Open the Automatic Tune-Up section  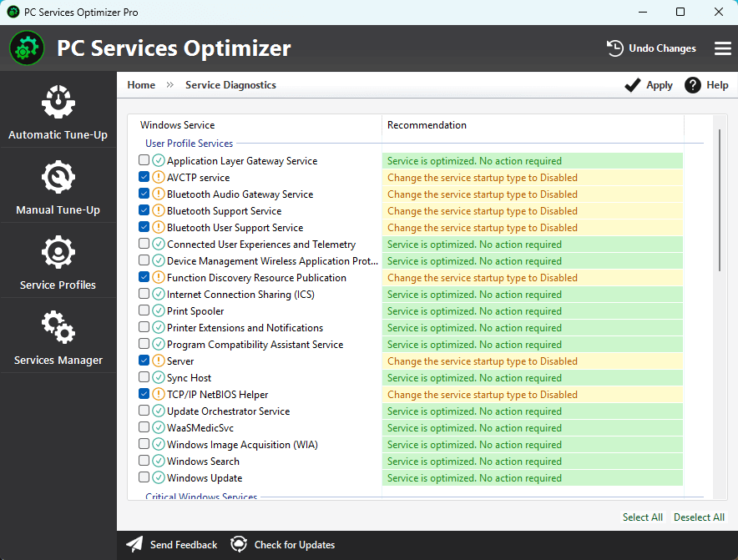[x=58, y=112]
